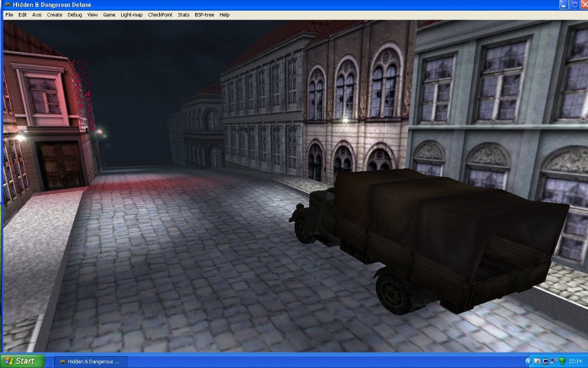The image size is (588, 368).
Task: Open the File menu
Action: click(9, 15)
